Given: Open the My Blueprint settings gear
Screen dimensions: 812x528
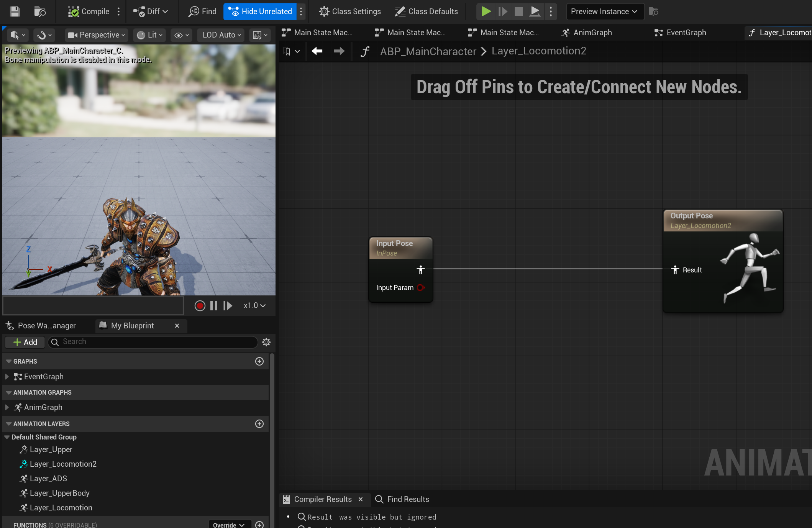Looking at the screenshot, I should tap(266, 342).
